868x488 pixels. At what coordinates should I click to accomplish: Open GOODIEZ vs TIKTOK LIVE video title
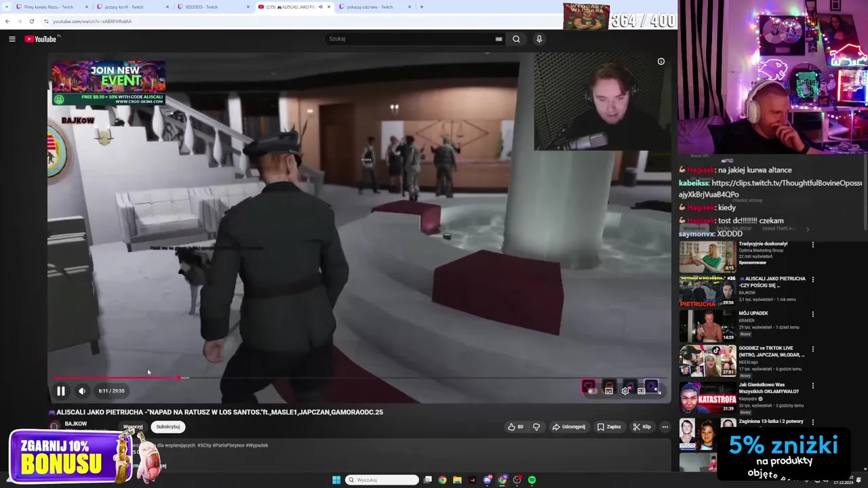point(772,351)
